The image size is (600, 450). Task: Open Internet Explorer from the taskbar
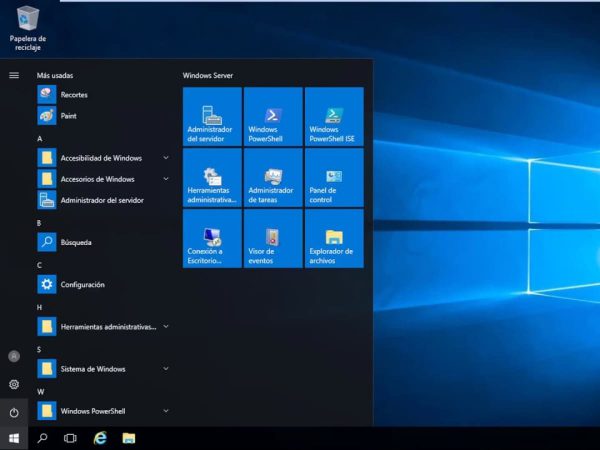tap(100, 438)
